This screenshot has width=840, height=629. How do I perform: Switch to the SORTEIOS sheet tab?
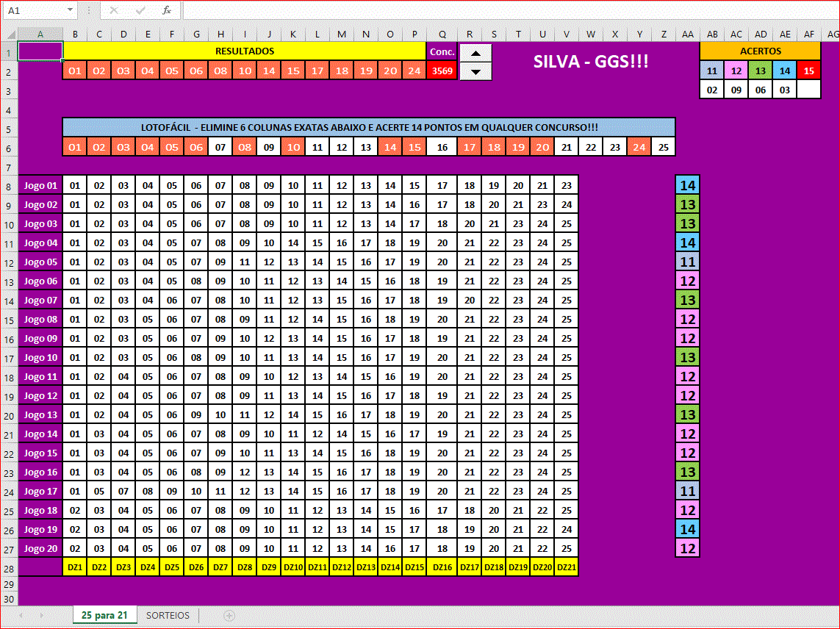pos(168,616)
